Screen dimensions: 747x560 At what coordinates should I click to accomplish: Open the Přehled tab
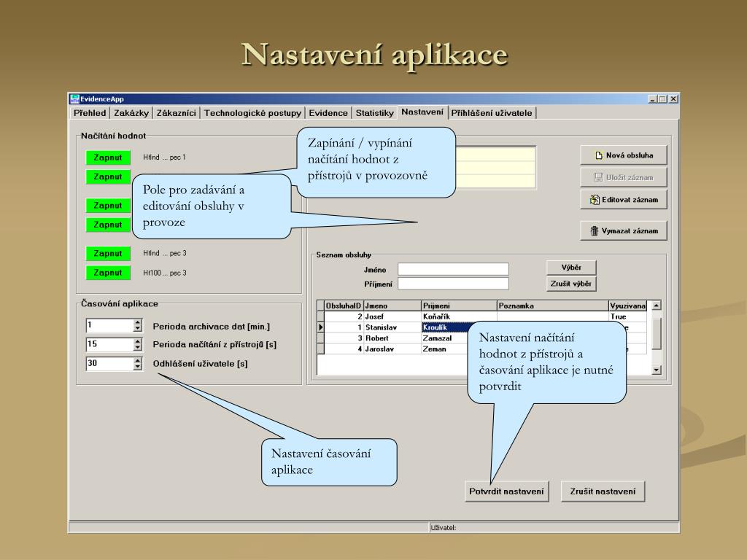coord(90,113)
